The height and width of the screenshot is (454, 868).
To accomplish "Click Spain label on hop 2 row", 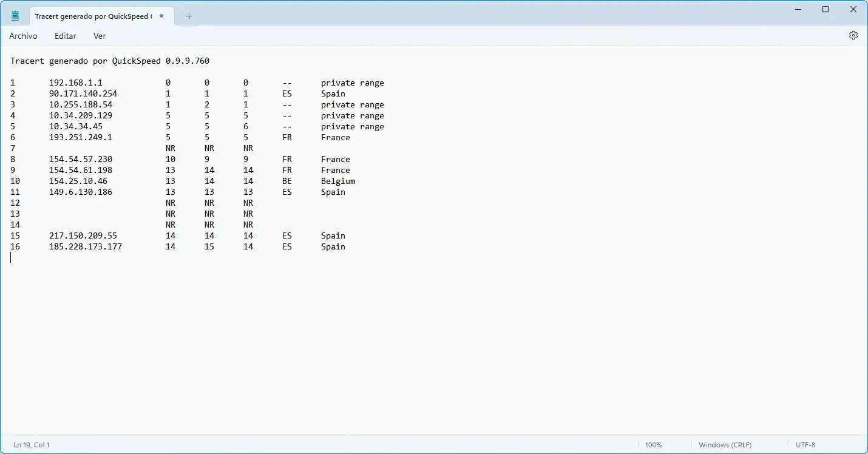I will (x=333, y=93).
